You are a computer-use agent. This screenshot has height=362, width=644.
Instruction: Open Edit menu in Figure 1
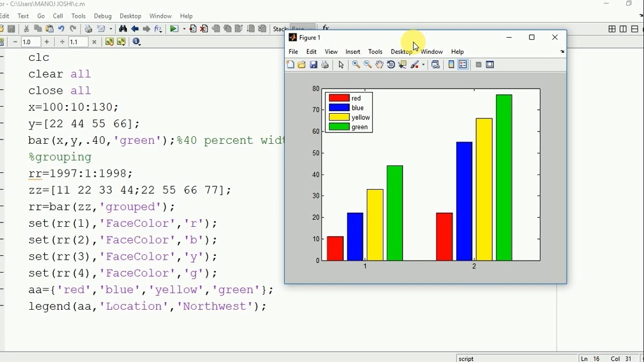(311, 52)
